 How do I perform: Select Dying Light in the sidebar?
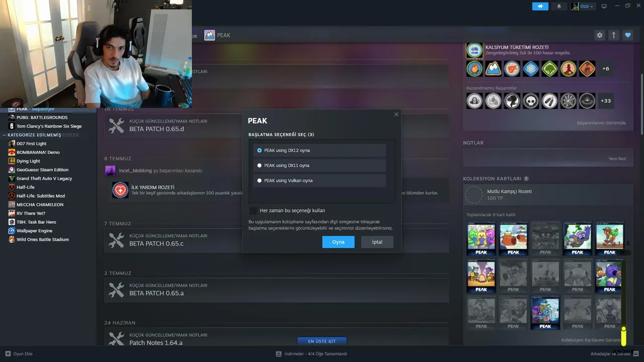point(48,161)
